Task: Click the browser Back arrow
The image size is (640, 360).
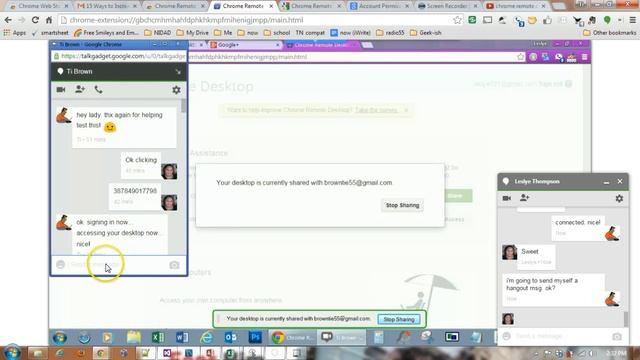Action: 8,20
